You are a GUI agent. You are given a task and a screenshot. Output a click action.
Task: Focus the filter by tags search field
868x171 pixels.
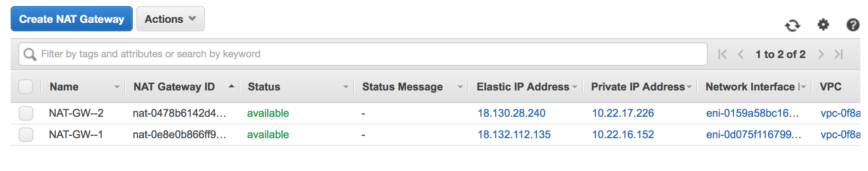pyautogui.click(x=363, y=54)
